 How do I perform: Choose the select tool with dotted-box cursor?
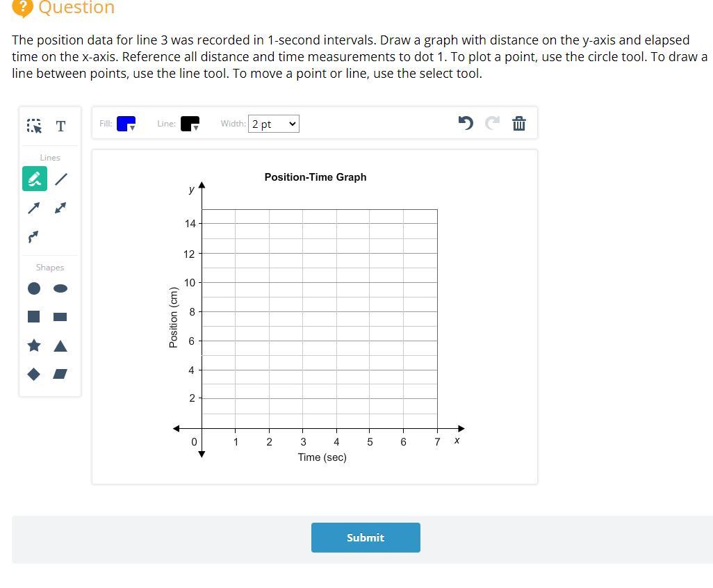[x=34, y=126]
